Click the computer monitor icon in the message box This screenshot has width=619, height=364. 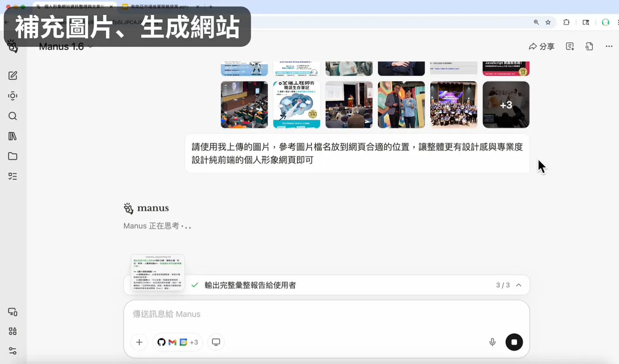coord(216,342)
